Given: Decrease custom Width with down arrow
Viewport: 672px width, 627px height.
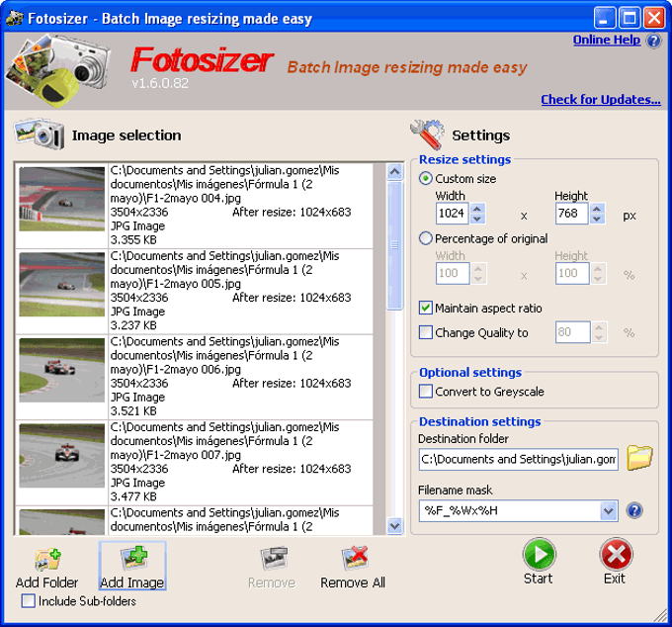Looking at the screenshot, I should [x=477, y=219].
